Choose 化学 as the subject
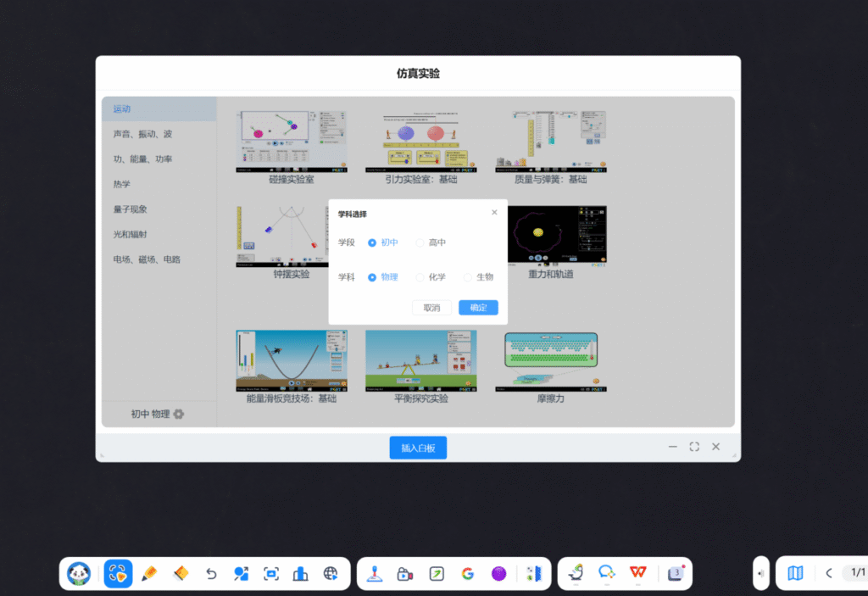Image resolution: width=868 pixels, height=596 pixels. [420, 277]
